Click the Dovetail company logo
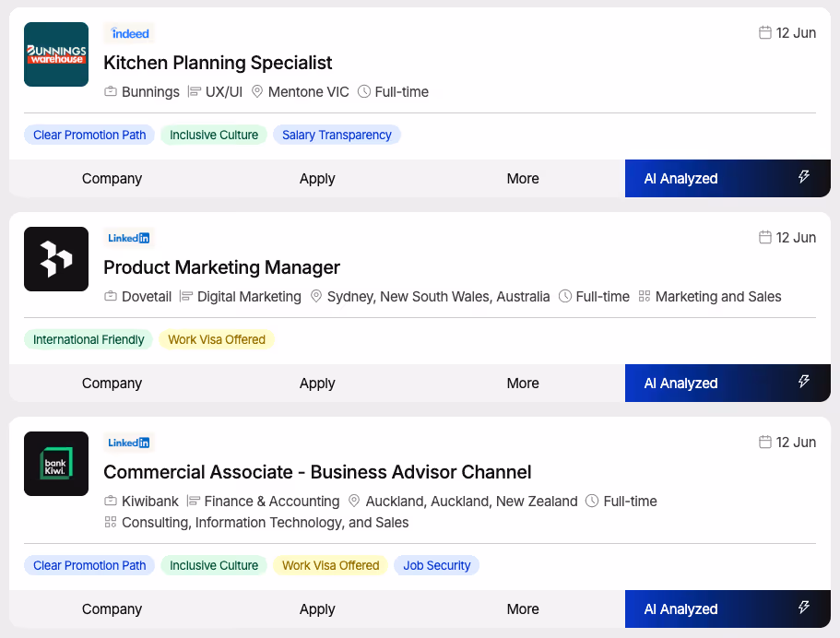The height and width of the screenshot is (638, 840). pos(56,259)
